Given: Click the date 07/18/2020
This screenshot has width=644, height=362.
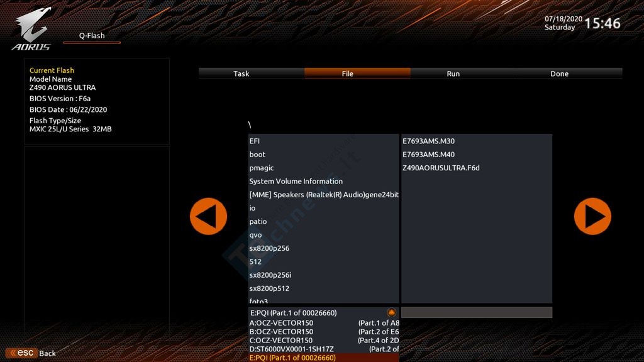Looking at the screenshot, I should click(x=563, y=19).
